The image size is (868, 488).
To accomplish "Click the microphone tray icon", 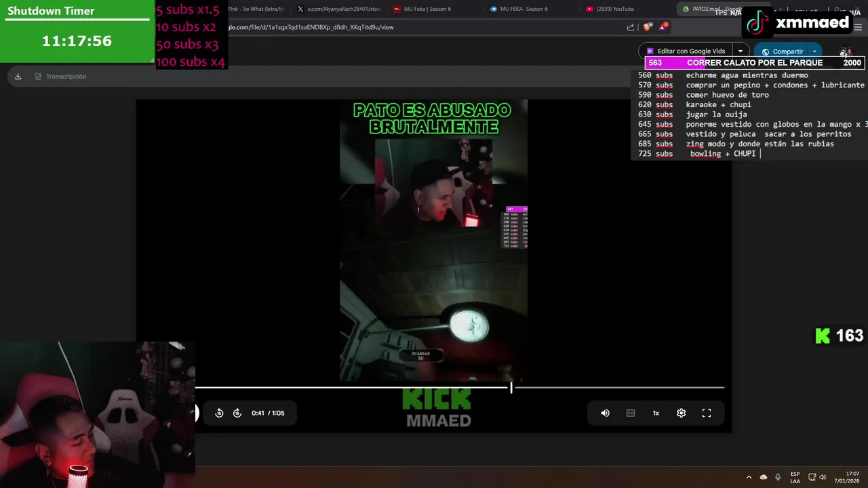I will pos(778,477).
